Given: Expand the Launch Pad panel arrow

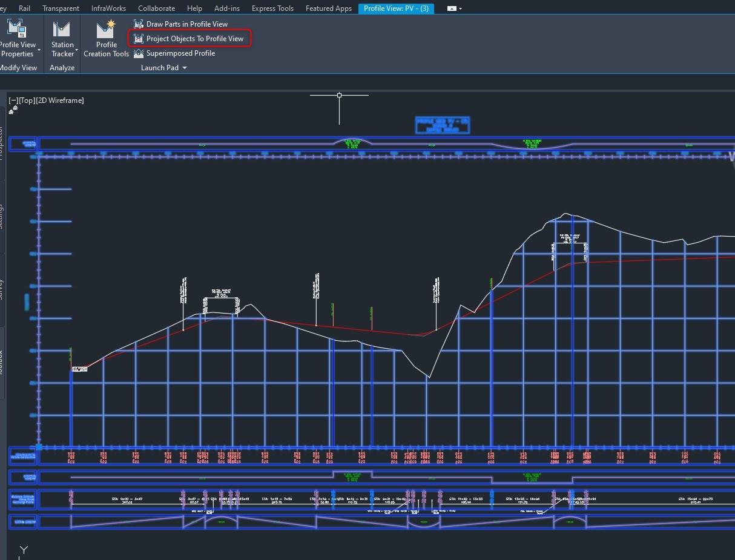Looking at the screenshot, I should [185, 68].
